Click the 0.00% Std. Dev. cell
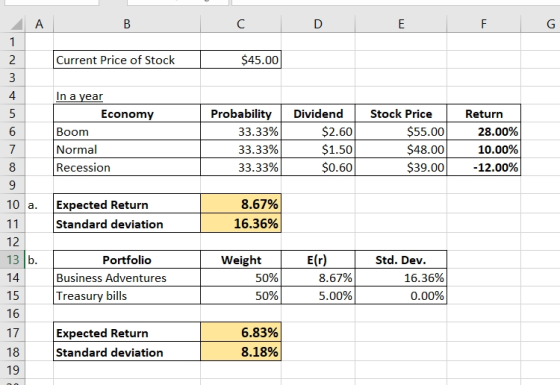This screenshot has height=385, width=560. coord(401,295)
